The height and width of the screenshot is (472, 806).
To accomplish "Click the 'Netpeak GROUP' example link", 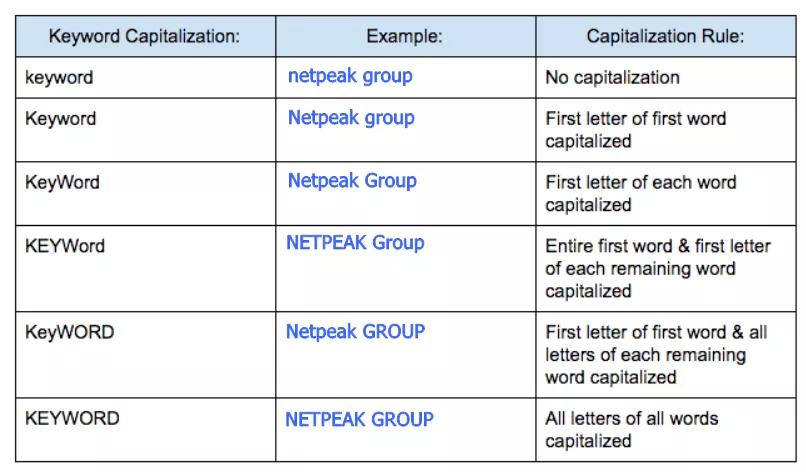I will pos(355,332).
